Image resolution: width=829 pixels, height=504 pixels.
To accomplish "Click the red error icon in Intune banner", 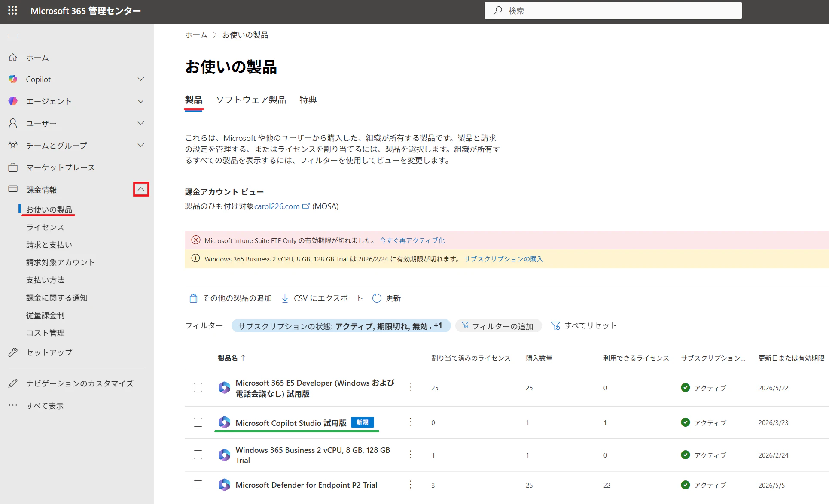I will [x=196, y=240].
